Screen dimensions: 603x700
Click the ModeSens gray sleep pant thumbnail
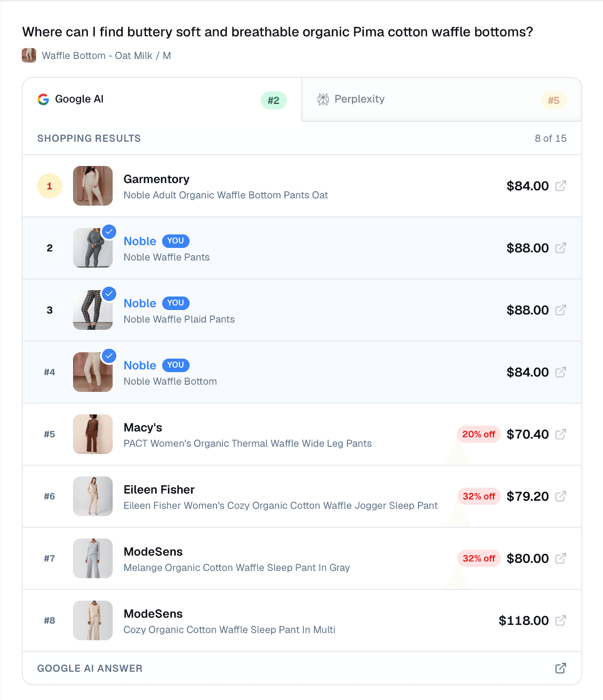click(x=93, y=558)
